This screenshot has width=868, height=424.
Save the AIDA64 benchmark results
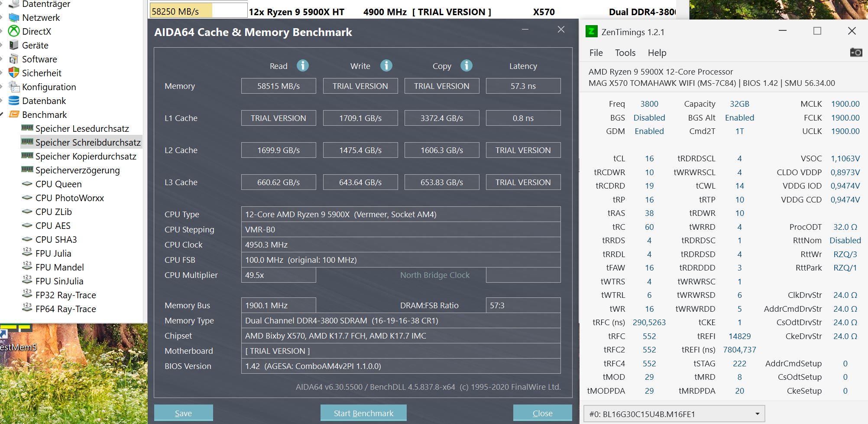pyautogui.click(x=183, y=413)
